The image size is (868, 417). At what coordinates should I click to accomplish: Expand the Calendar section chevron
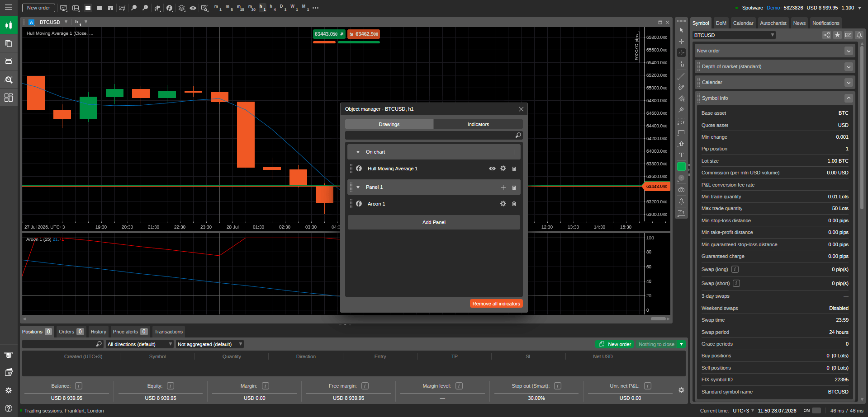pyautogui.click(x=849, y=83)
